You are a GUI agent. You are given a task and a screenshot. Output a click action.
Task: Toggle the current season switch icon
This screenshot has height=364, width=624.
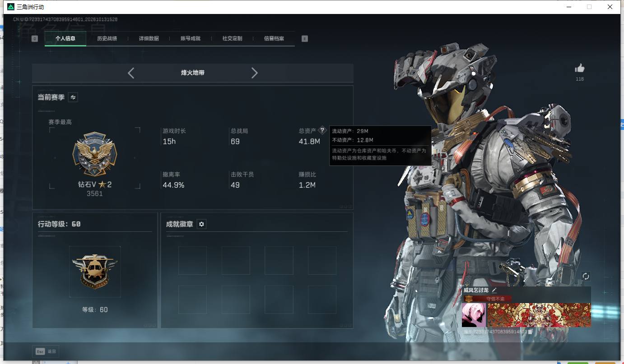click(73, 97)
